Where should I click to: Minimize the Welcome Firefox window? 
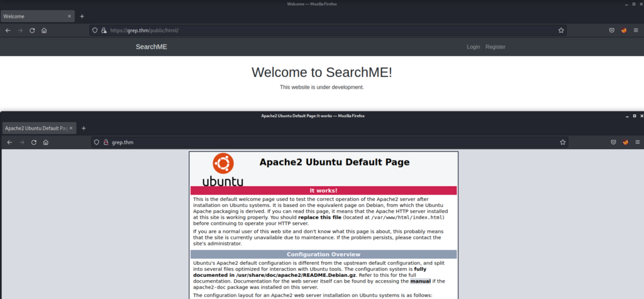(626, 4)
